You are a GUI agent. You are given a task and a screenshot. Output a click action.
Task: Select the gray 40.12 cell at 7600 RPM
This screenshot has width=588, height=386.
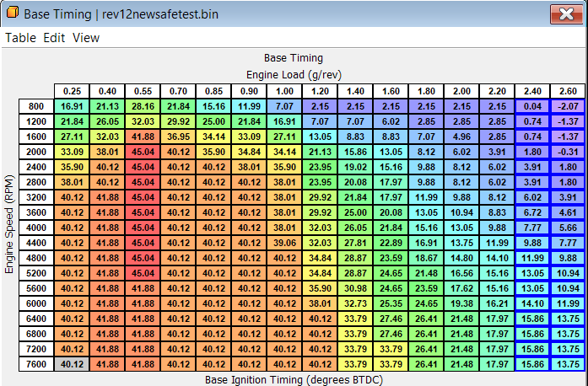[72, 363]
